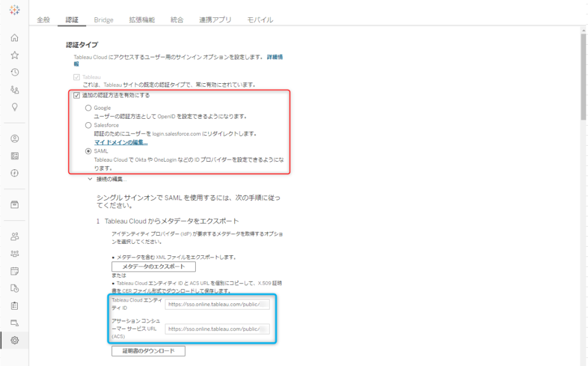Click マイドメインの編集 link
Screen dimensions: 588x366
(121, 142)
